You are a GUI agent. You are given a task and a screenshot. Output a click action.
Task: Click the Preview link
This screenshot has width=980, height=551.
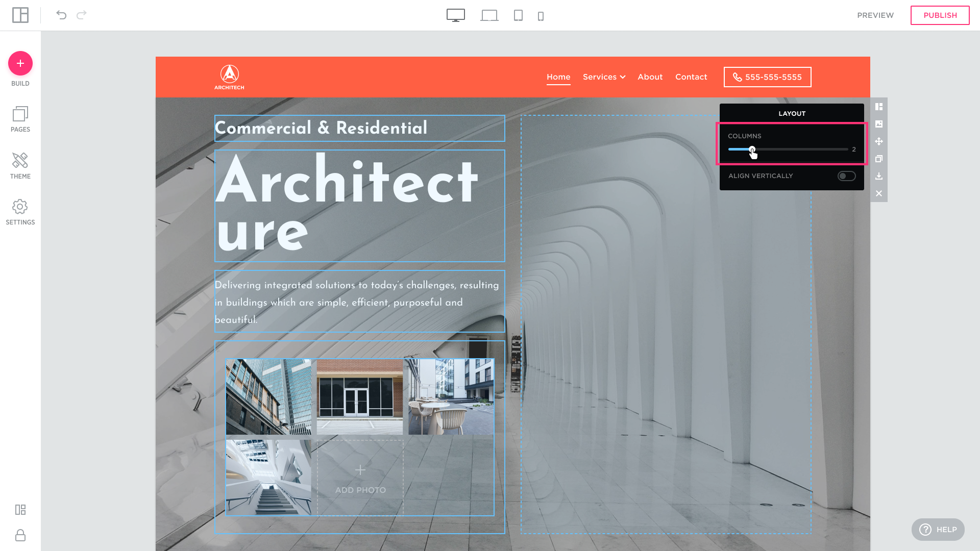875,15
